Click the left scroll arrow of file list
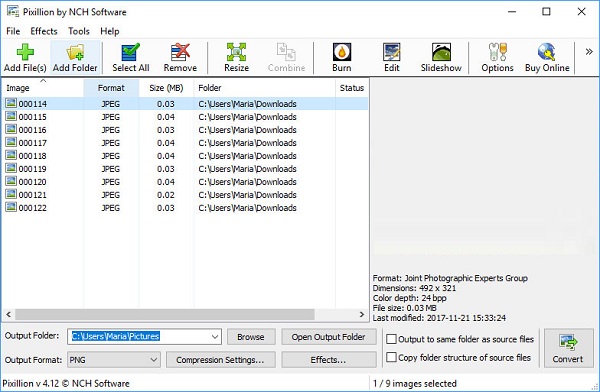 coord(8,314)
